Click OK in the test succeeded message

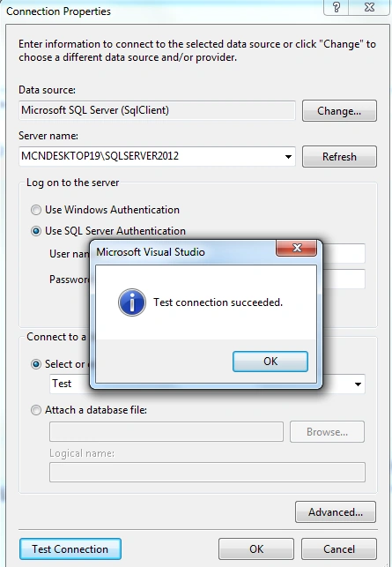(270, 362)
